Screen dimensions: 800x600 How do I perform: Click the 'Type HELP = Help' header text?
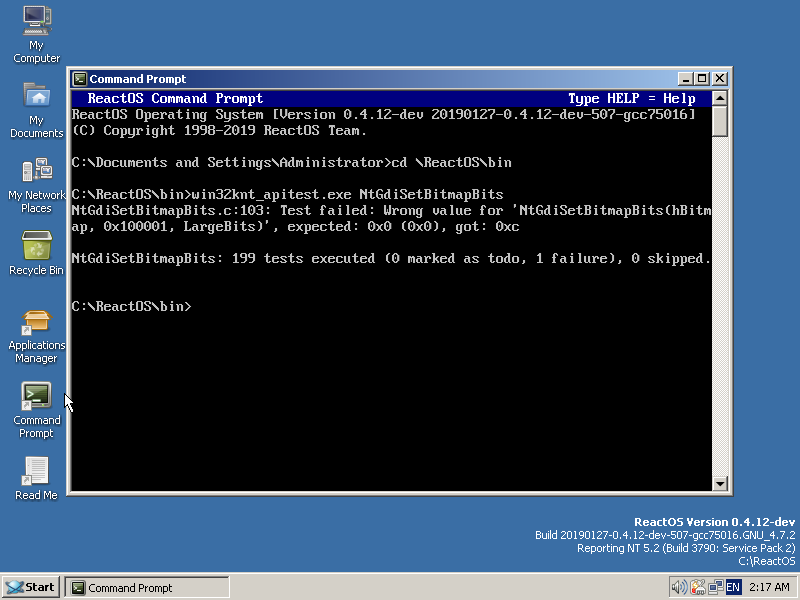tap(632, 98)
